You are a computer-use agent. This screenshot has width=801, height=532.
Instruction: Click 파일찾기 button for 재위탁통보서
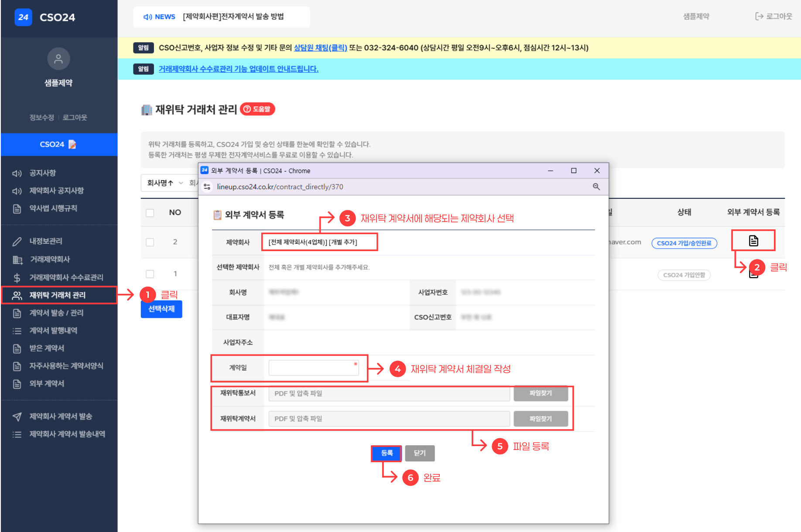(541, 393)
